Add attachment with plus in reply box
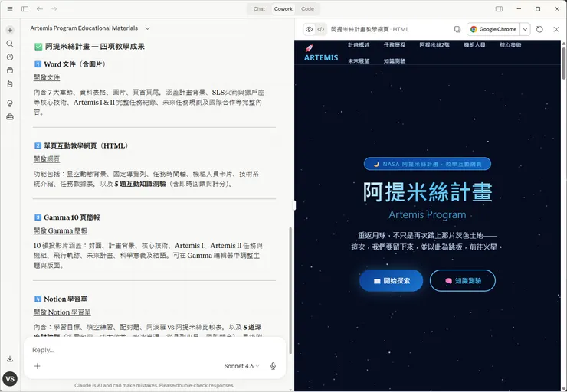Screen dimensions: 567x392 pyautogui.click(x=38, y=366)
